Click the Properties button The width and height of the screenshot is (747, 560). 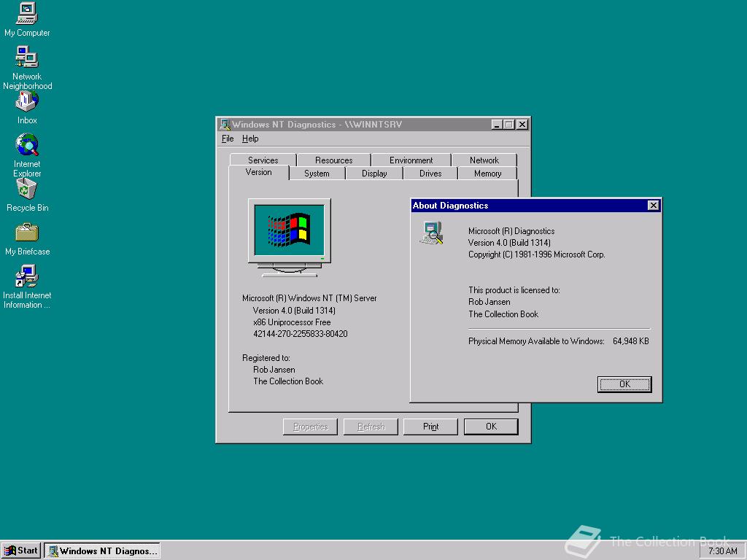point(310,427)
